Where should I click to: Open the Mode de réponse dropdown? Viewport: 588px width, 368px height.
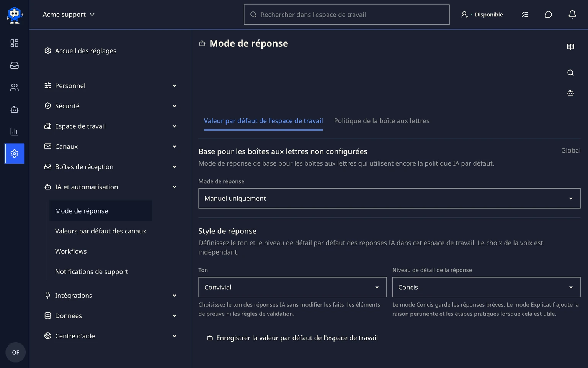point(389,199)
